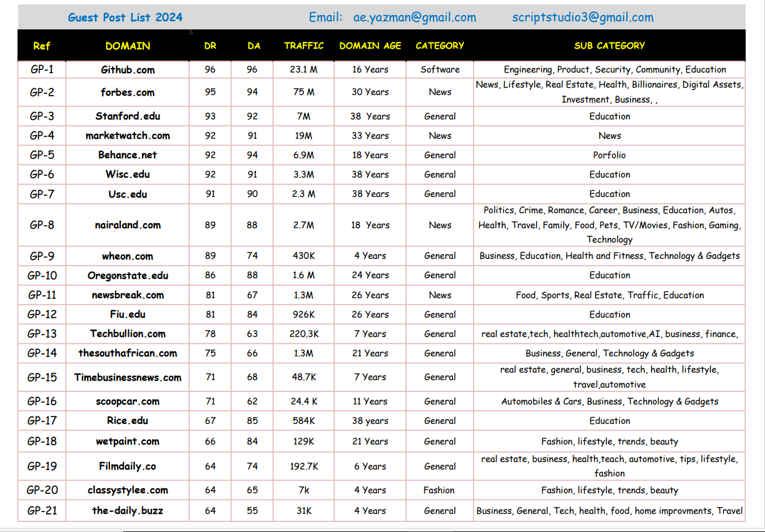Select the nairaland.com domain cell

(128, 225)
